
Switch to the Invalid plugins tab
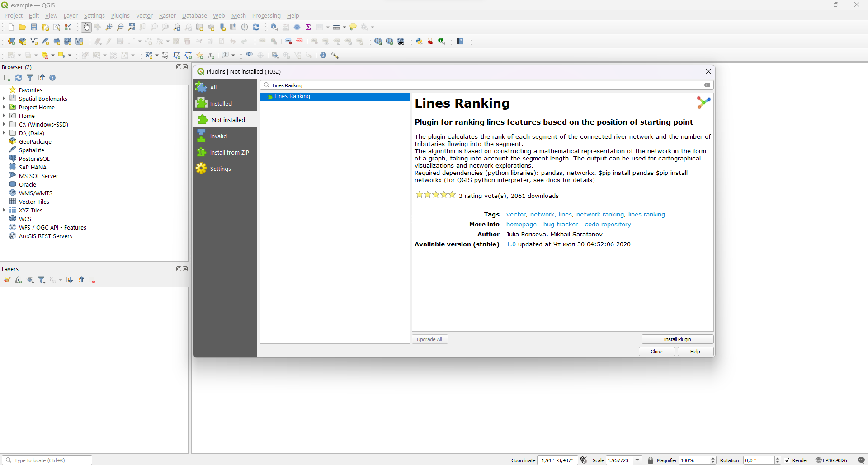coord(225,136)
